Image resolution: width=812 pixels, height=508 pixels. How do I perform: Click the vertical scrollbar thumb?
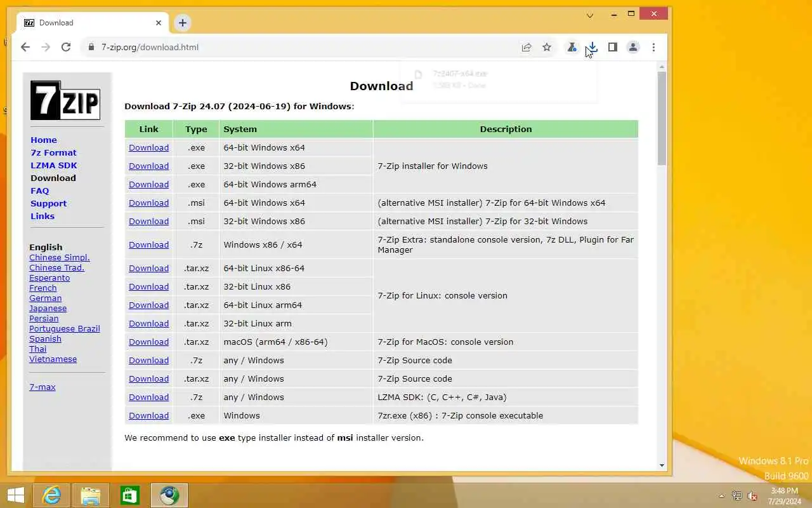click(x=662, y=118)
